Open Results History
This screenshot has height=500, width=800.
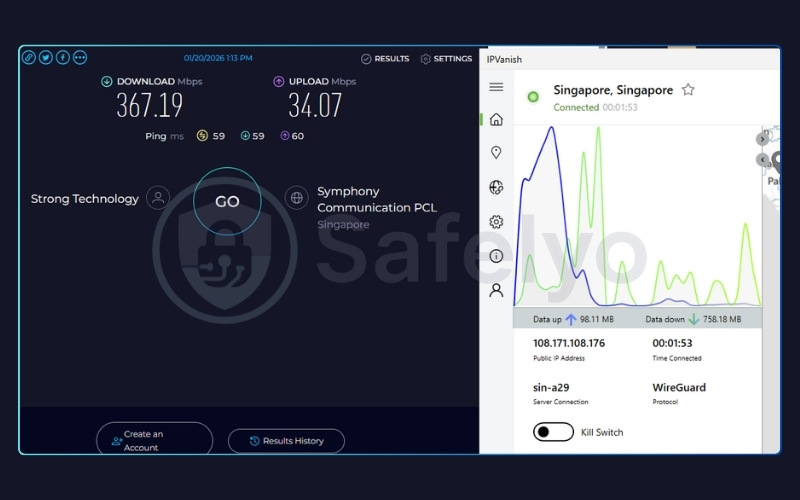pos(286,441)
